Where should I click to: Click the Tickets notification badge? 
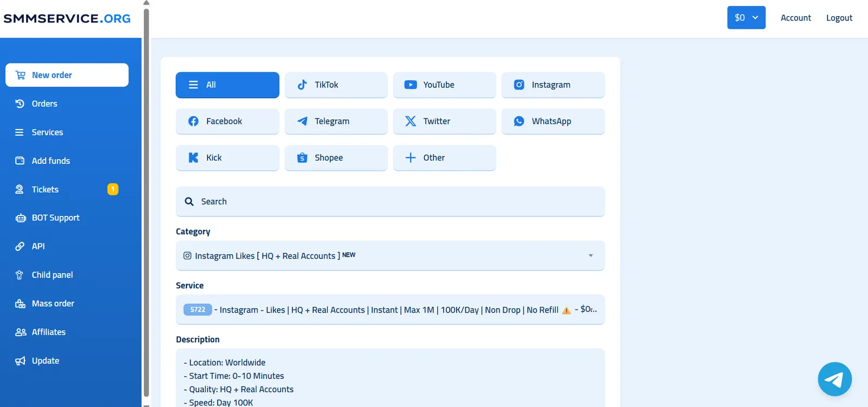[x=113, y=189]
